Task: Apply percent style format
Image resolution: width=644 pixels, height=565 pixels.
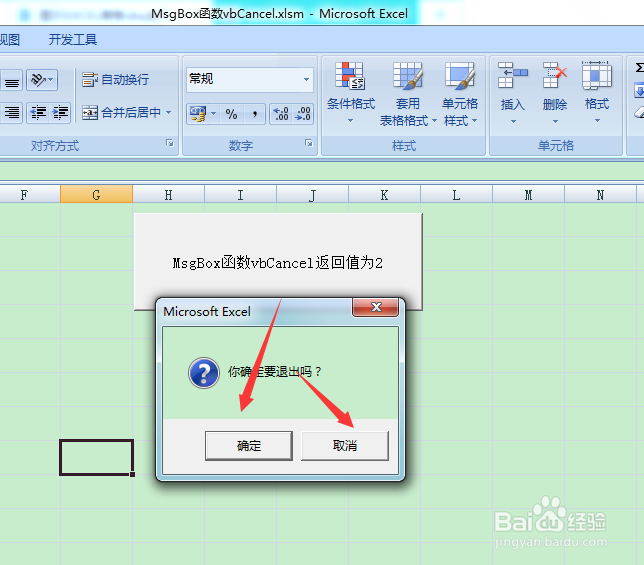Action: pyautogui.click(x=231, y=114)
